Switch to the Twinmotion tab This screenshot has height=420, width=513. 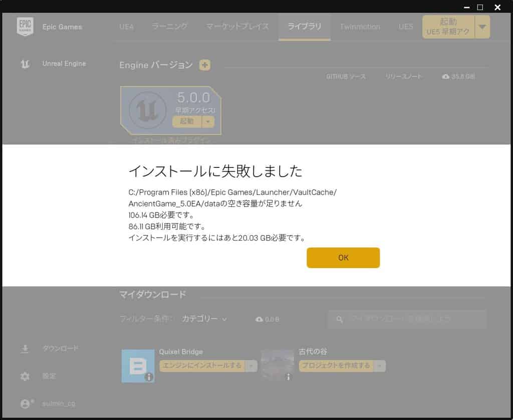click(360, 27)
